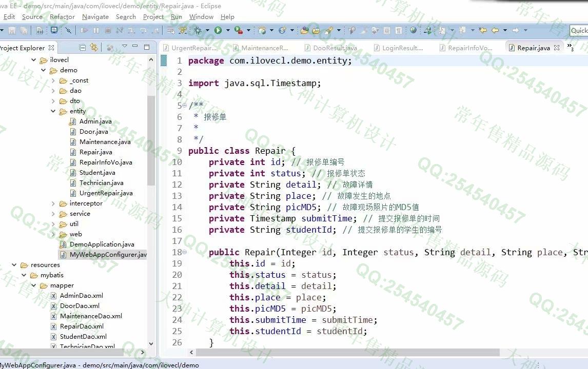
Task: Select RepairInfoVo.java in Project Explorer
Action: click(x=106, y=162)
